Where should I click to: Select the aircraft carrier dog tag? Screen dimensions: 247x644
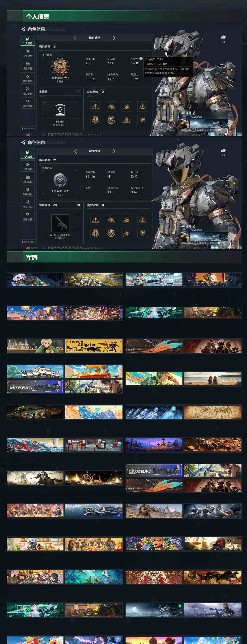[94, 511]
